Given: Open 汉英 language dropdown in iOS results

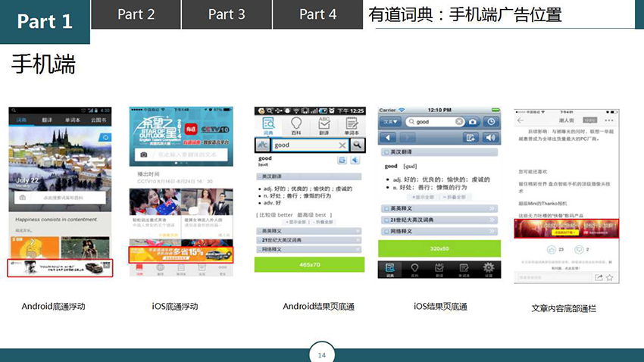Looking at the screenshot, I should tap(390, 122).
